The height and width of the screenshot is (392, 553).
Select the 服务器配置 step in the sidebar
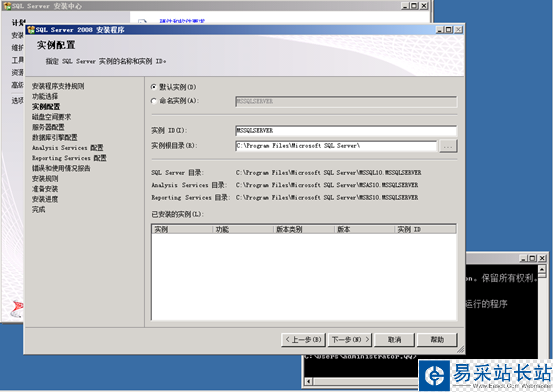tap(48, 127)
